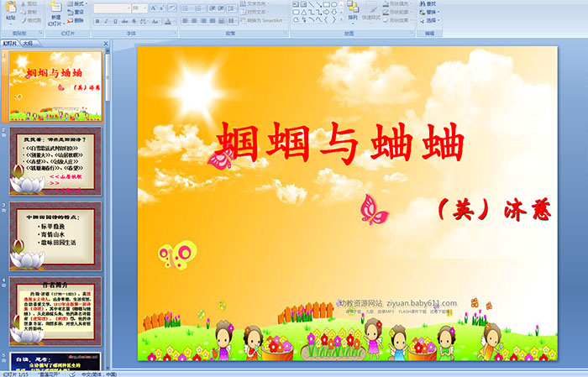Select the straight Line shape
Image resolution: width=588 pixels, height=377 pixels.
311,4
